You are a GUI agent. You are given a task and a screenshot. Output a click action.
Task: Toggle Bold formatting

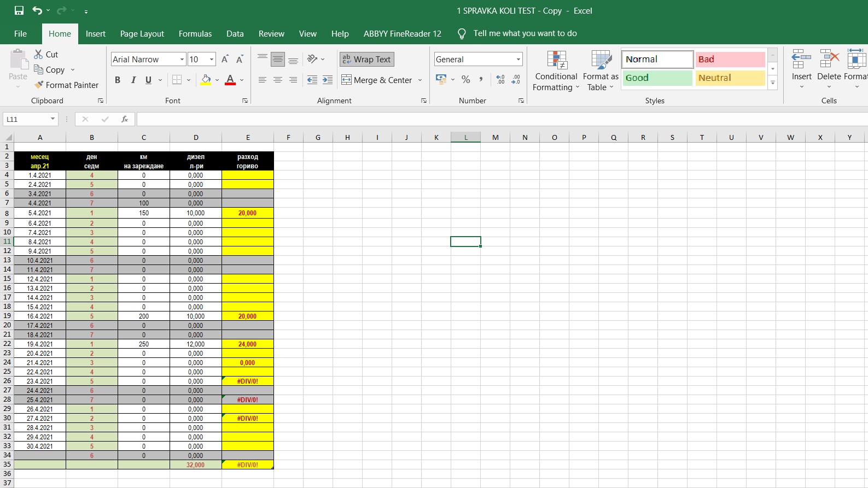tap(118, 80)
